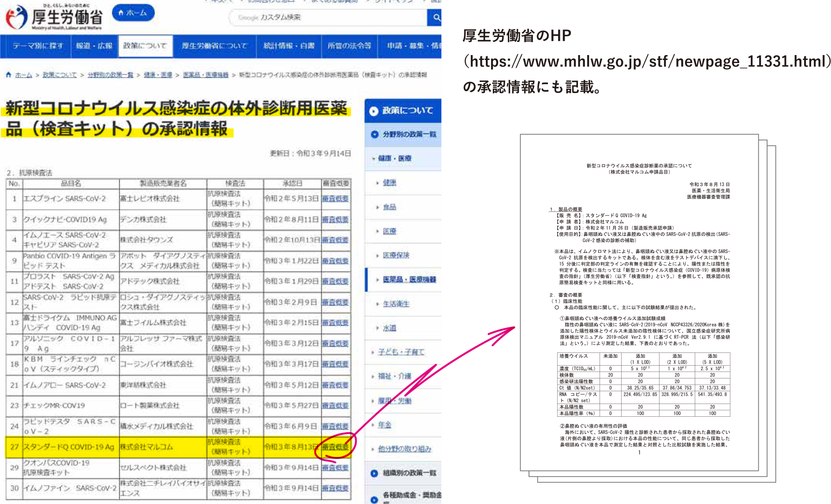The height and width of the screenshot is (504, 831).
Task: Click circle icon beside 組織別の政策一覧
Action: point(374,474)
